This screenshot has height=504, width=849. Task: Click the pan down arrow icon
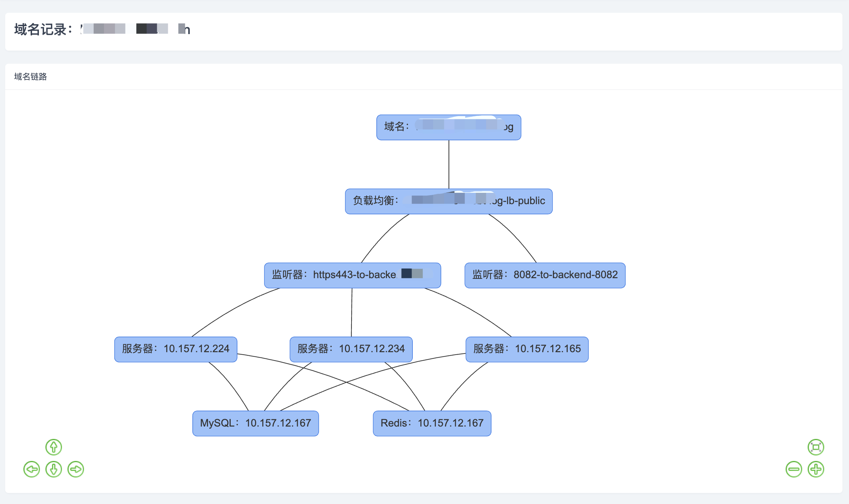(x=54, y=469)
